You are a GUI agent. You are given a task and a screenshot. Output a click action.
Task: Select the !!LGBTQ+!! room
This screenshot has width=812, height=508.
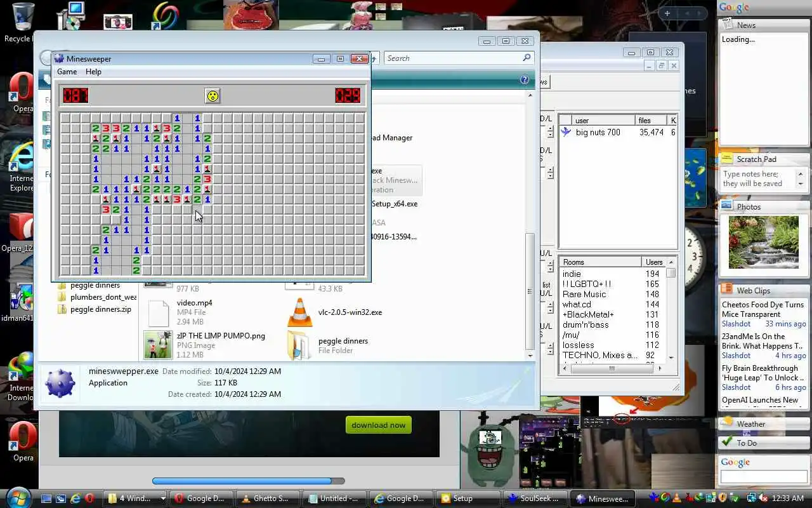587,284
